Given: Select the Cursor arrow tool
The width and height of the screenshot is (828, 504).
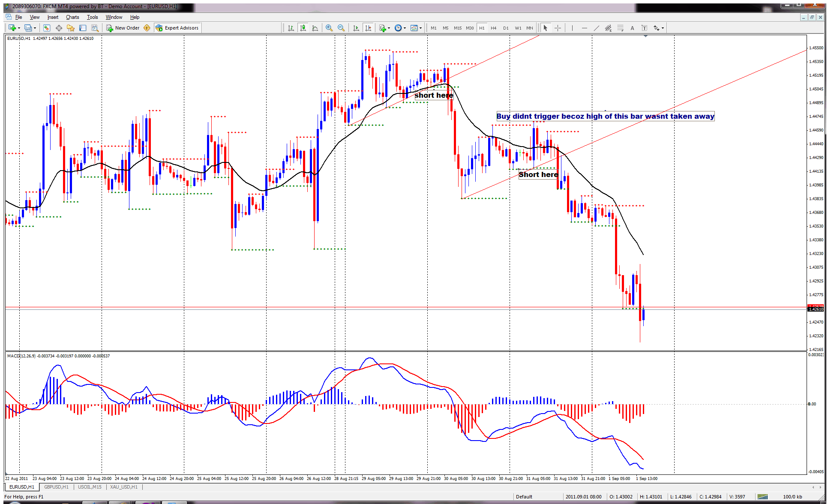Looking at the screenshot, I should point(546,28).
